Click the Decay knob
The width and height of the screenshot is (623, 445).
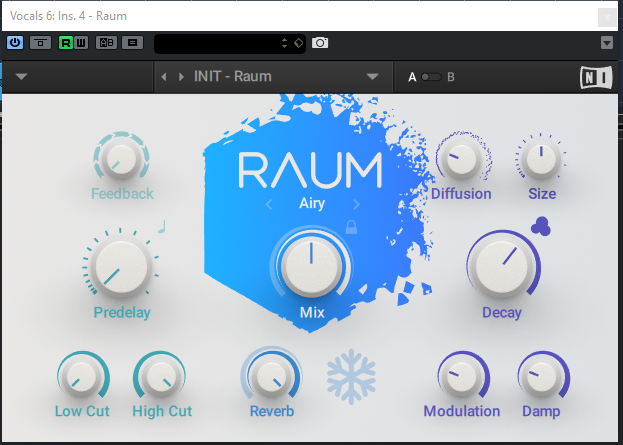[502, 267]
